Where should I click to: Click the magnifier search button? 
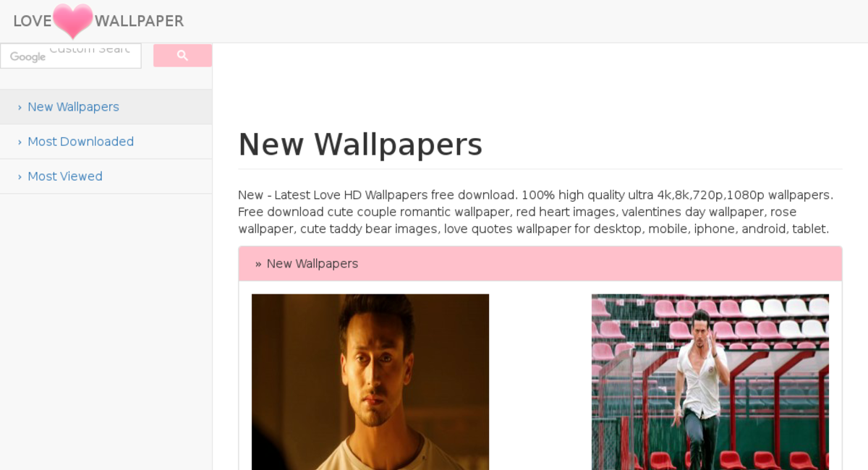pyautogui.click(x=182, y=56)
